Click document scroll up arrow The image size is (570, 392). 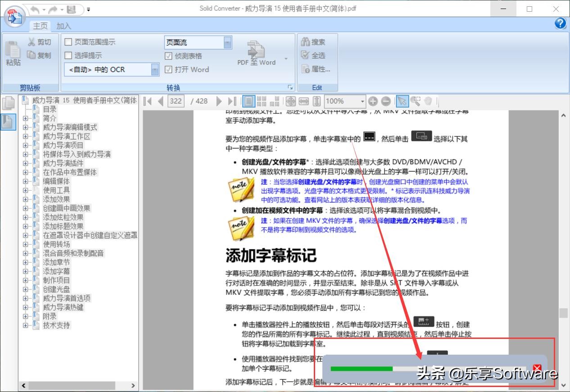click(563, 116)
